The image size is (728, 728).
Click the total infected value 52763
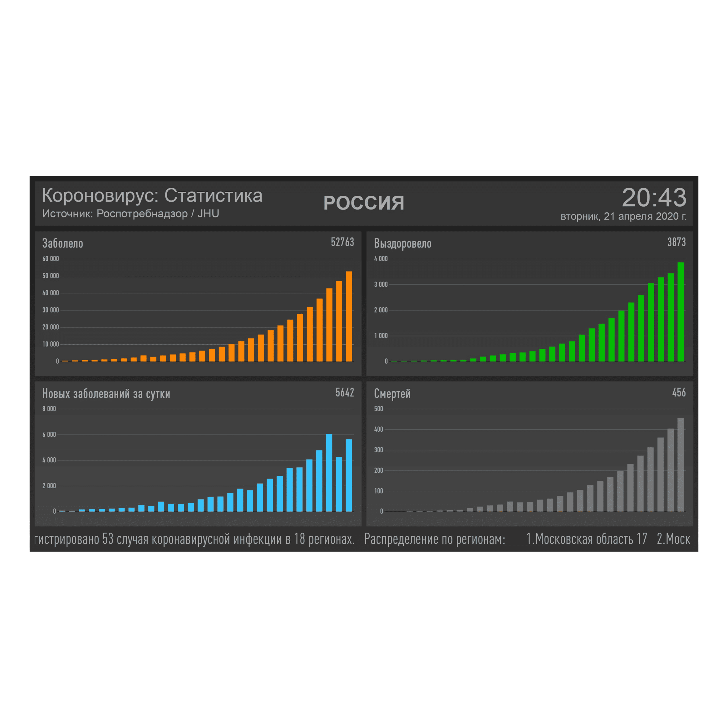pyautogui.click(x=342, y=242)
